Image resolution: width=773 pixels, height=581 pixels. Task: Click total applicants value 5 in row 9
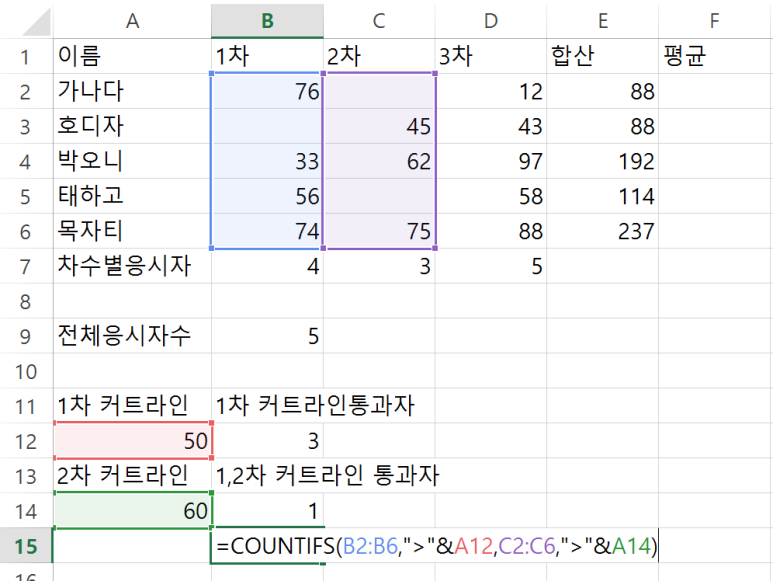coord(267,337)
